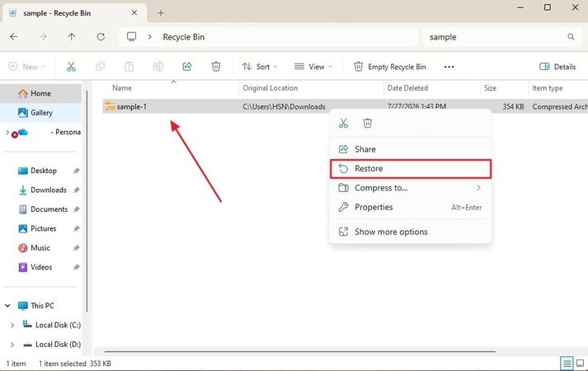The width and height of the screenshot is (588, 371).
Task: Sort by the Original Location column header
Action: pyautogui.click(x=270, y=88)
